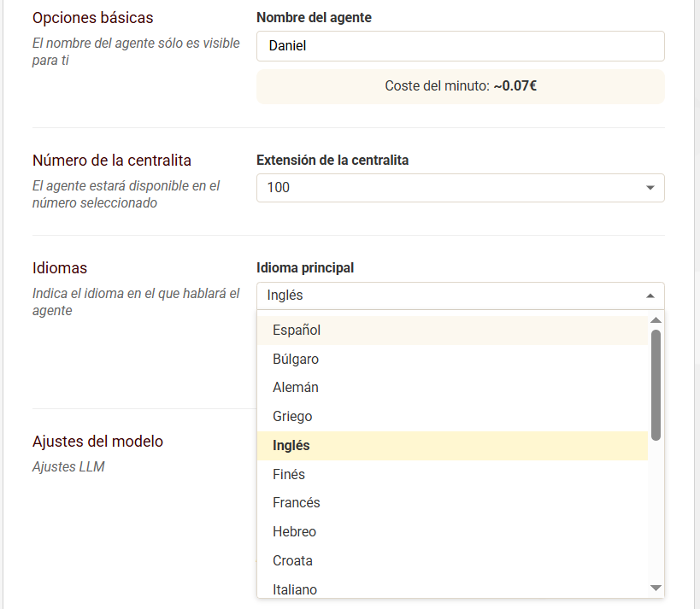Choose Alemán as the agent language
The image size is (700, 609).
(x=295, y=387)
